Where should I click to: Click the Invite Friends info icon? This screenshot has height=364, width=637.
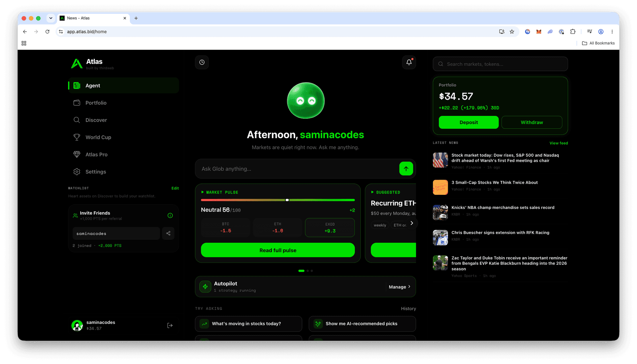tap(170, 216)
